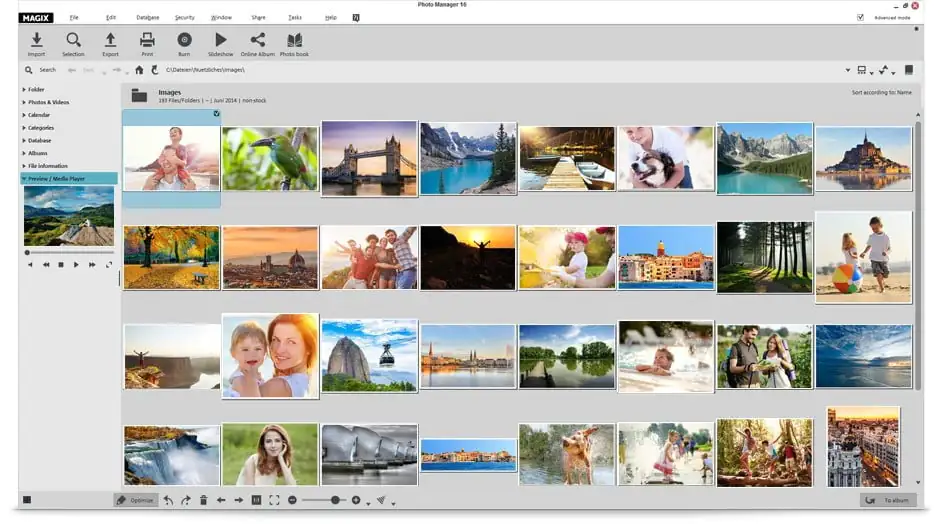The height and width of the screenshot is (524, 940).
Task: Click the Optimize button
Action: 135,500
